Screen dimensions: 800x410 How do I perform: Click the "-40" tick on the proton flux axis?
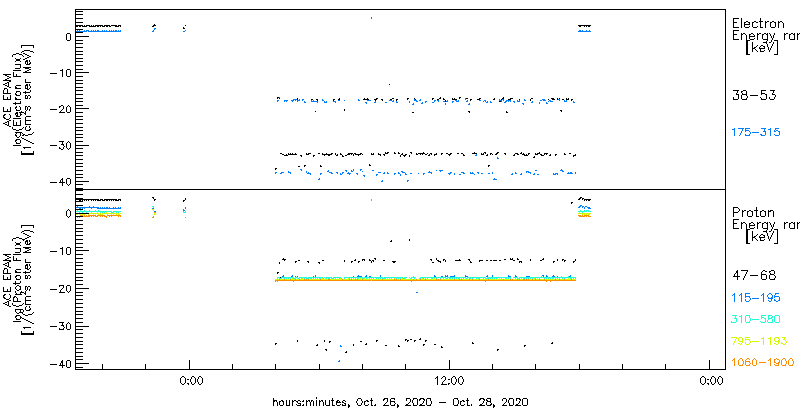click(x=61, y=364)
